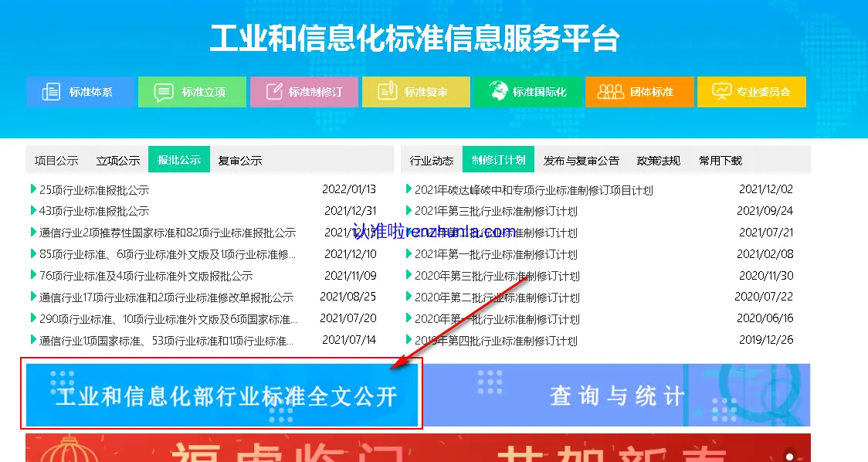Click the date 2021/12/02
Screen dimensions: 868x462
pyautogui.click(x=766, y=189)
